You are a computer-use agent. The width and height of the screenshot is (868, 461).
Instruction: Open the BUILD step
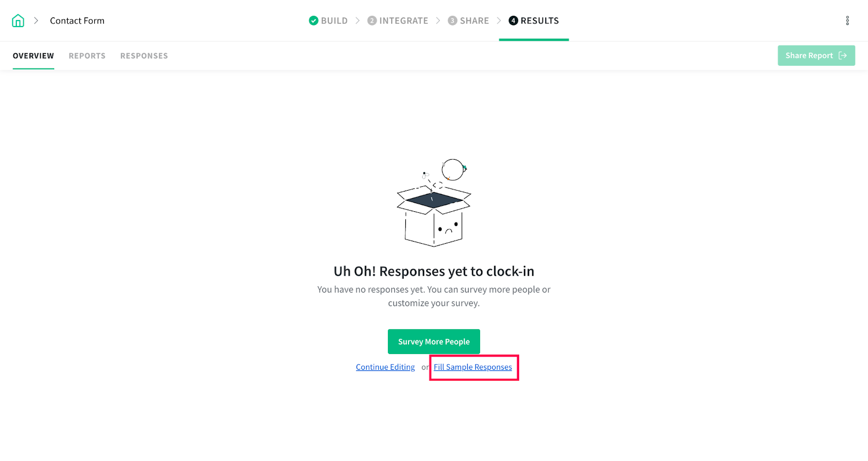[x=328, y=21]
